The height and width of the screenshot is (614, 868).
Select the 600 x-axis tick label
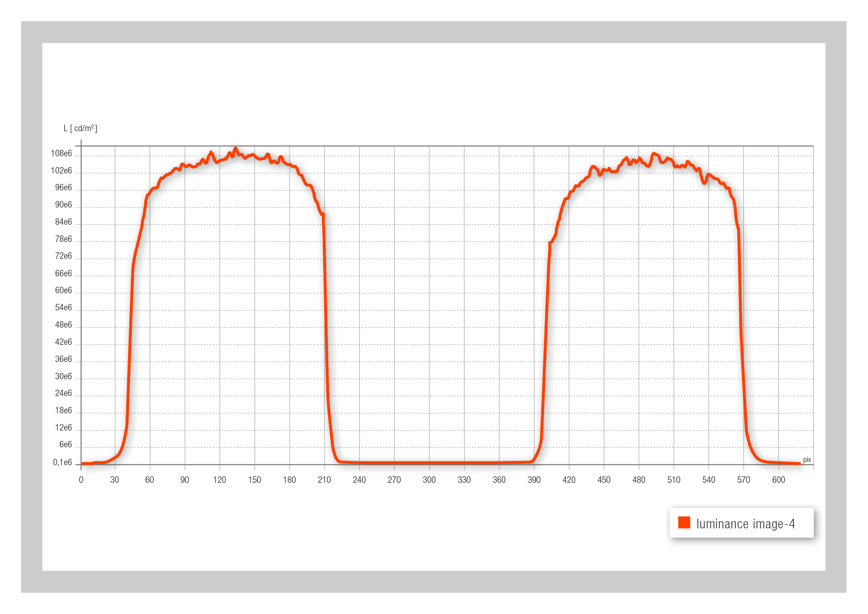(x=778, y=480)
